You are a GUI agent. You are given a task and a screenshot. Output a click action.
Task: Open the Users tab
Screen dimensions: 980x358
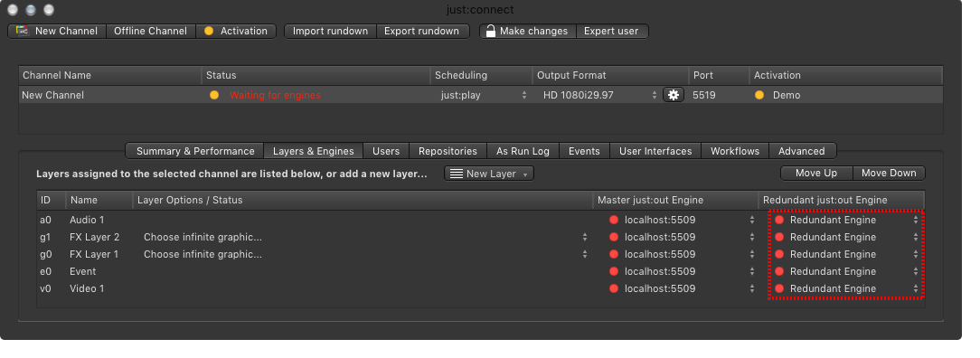[386, 151]
